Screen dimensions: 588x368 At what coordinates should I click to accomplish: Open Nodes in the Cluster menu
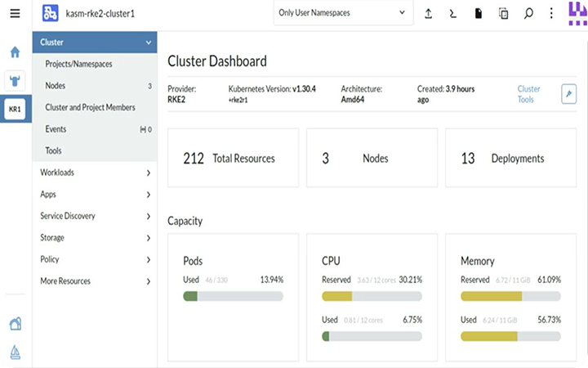point(56,86)
